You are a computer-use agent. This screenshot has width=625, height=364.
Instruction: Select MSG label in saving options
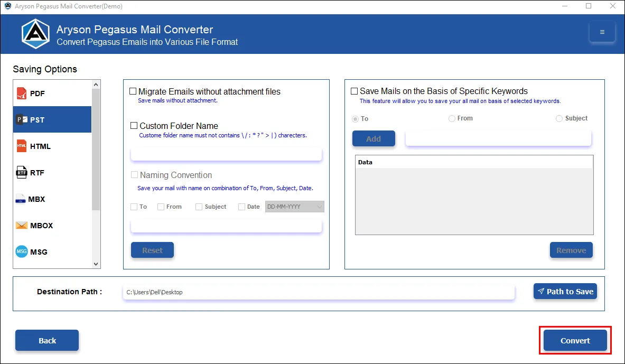(39, 252)
